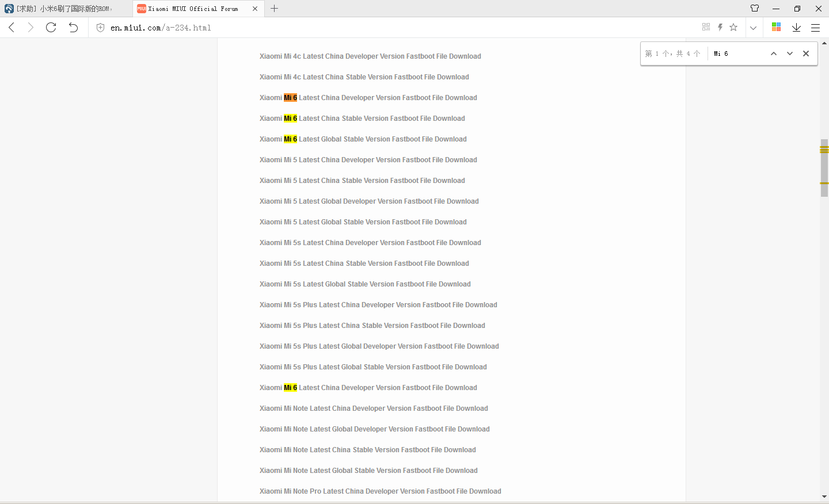Viewport: 829px width, 504px height.
Task: Open Mi 5s Plus Latest Global Stable link
Action: click(373, 367)
